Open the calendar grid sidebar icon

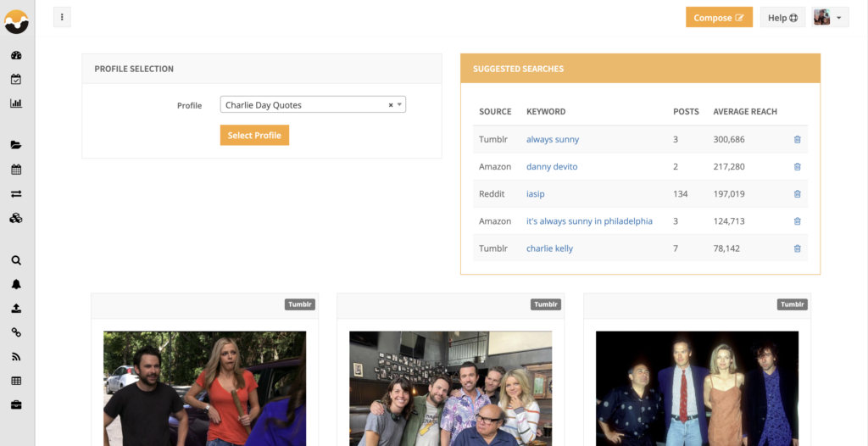[x=16, y=170]
